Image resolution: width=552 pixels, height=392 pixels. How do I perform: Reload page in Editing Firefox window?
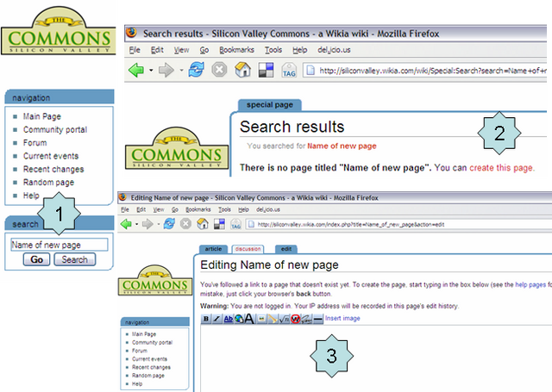point(169,224)
